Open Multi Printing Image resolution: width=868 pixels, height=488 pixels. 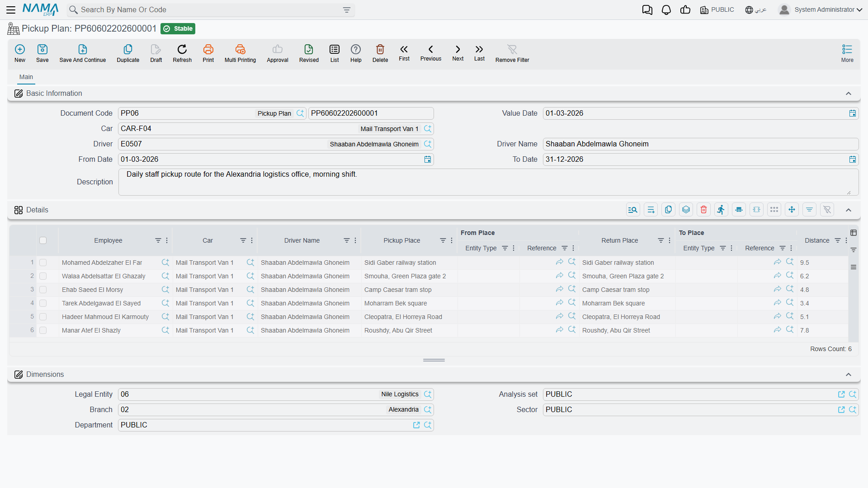click(x=240, y=53)
